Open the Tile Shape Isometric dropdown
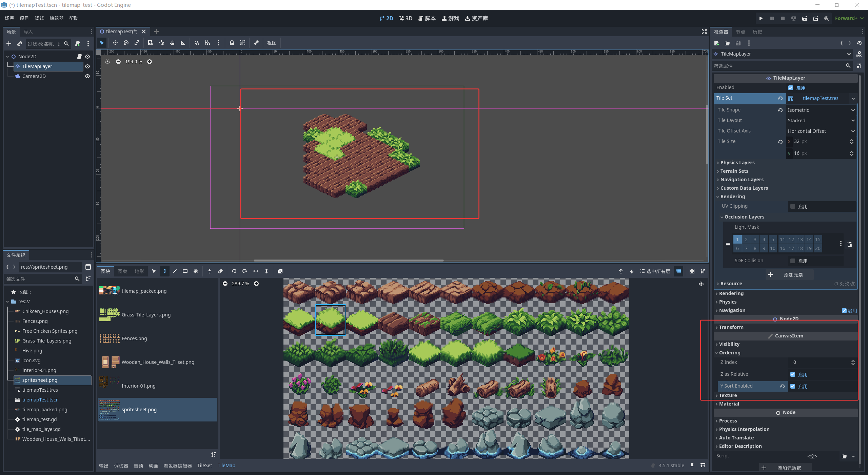This screenshot has width=868, height=475. [821, 110]
